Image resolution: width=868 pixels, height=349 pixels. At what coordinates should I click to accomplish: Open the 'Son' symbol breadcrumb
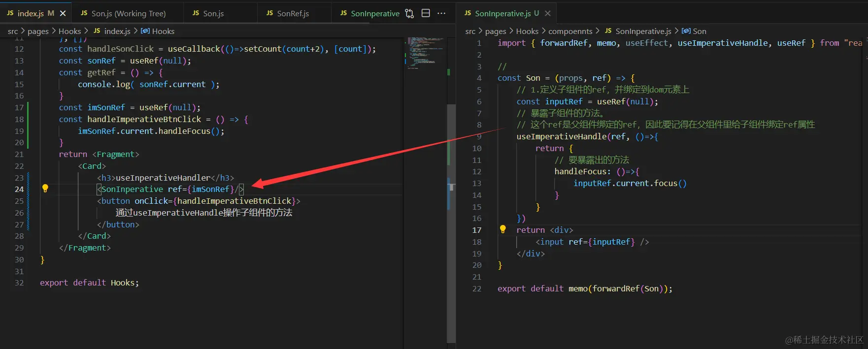(x=700, y=31)
